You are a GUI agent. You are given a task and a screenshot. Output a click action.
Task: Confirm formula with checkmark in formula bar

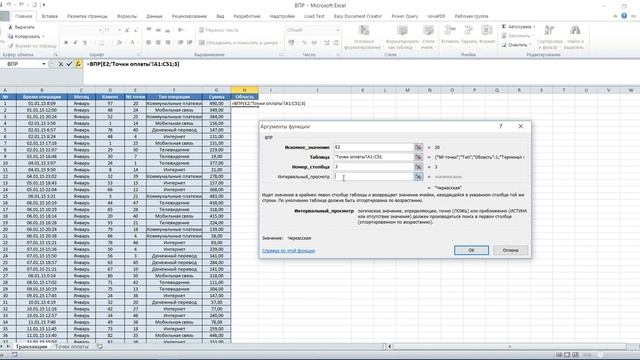point(69,64)
